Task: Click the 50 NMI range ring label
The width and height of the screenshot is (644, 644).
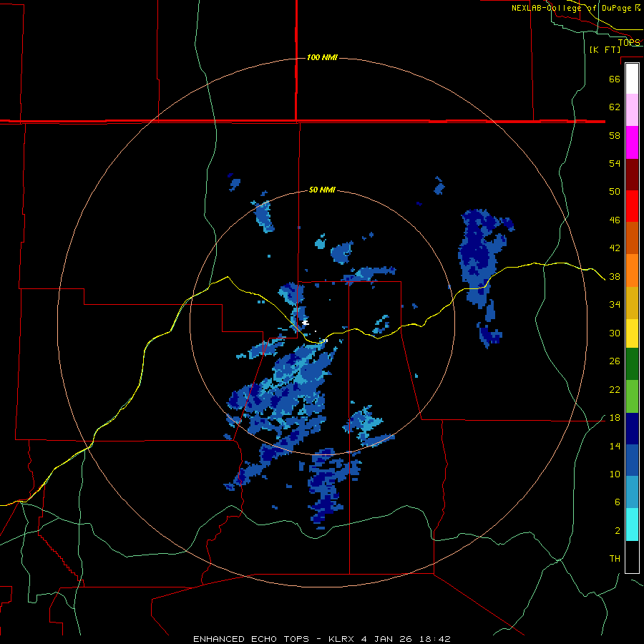Action: click(x=322, y=190)
